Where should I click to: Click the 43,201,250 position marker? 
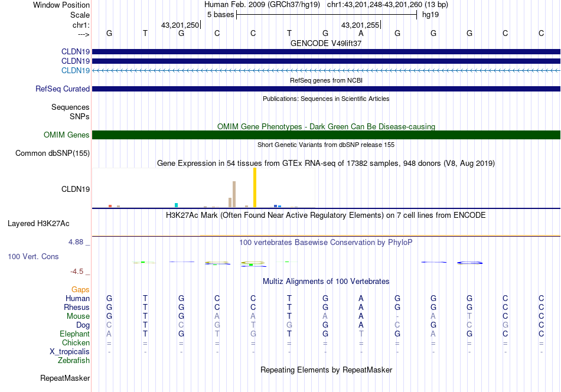point(181,25)
